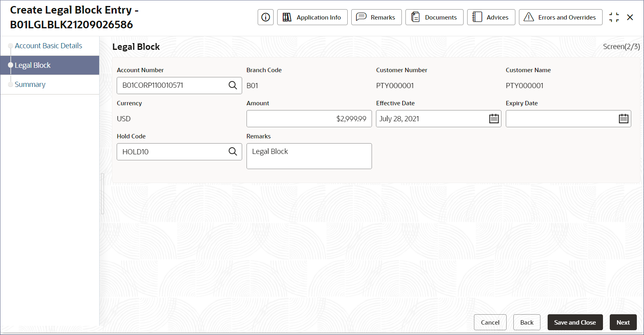
Task: Click the Remarks text area
Action: pos(309,156)
